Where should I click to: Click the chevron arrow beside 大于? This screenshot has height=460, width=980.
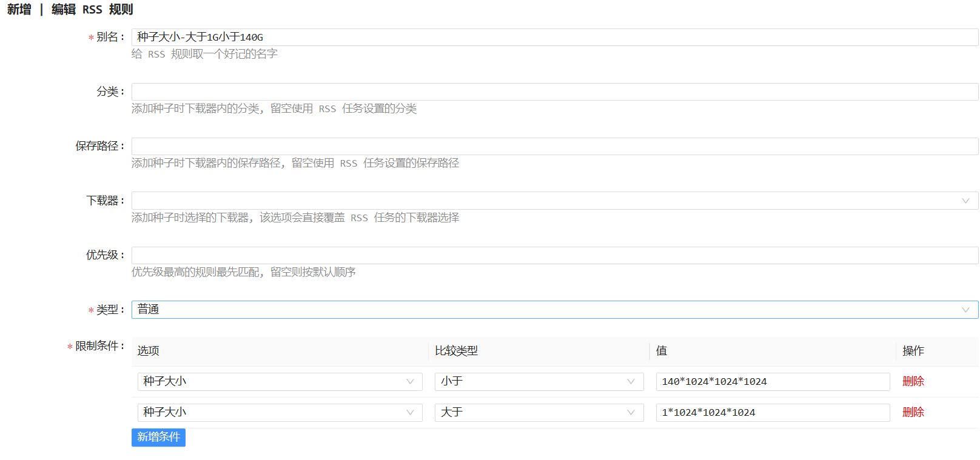tap(631, 412)
